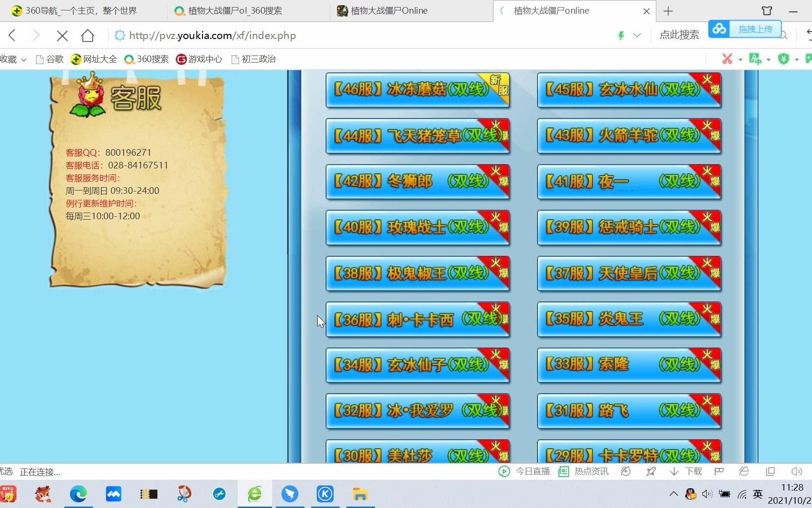Enter server 38服 极鬼椒王
Image resolution: width=812 pixels, height=508 pixels.
[x=418, y=273]
